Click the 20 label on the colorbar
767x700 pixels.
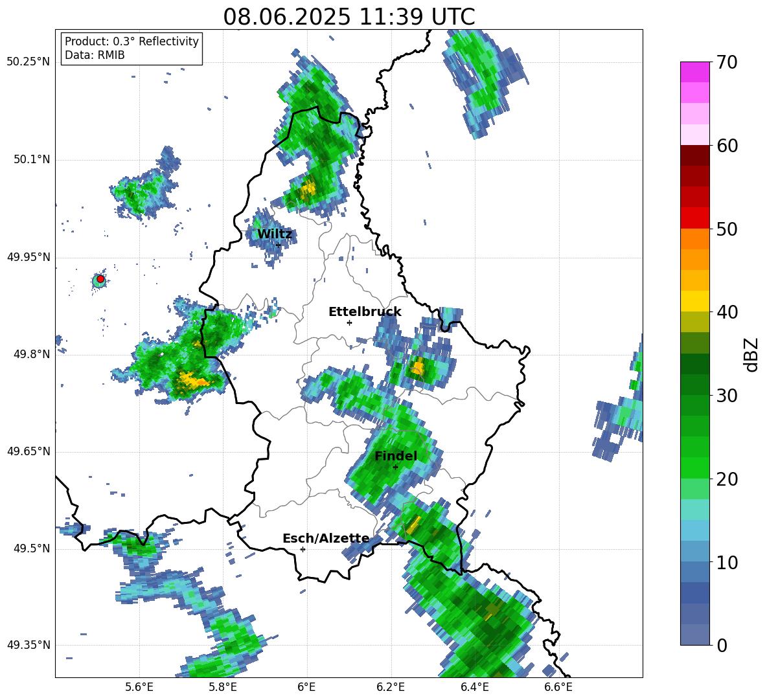coord(726,479)
